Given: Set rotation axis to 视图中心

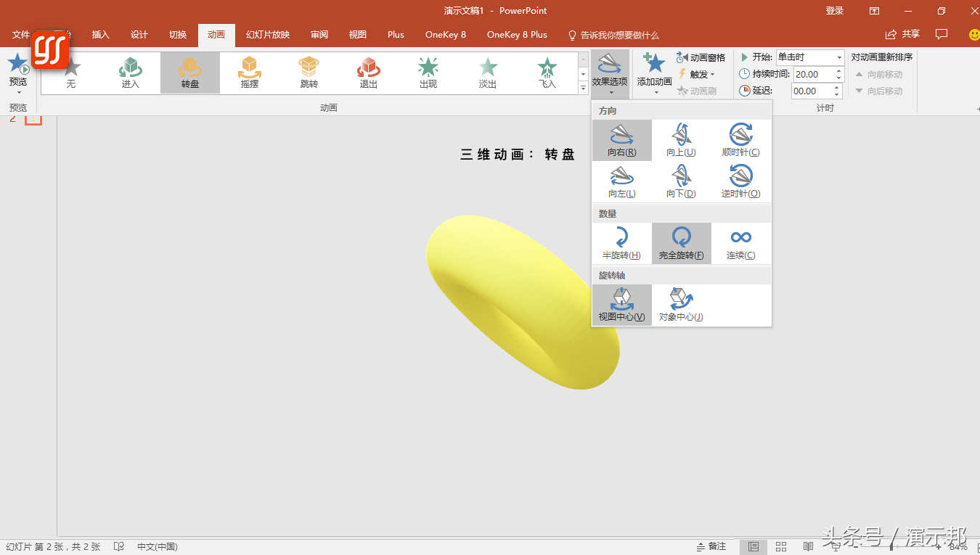Looking at the screenshot, I should (622, 305).
